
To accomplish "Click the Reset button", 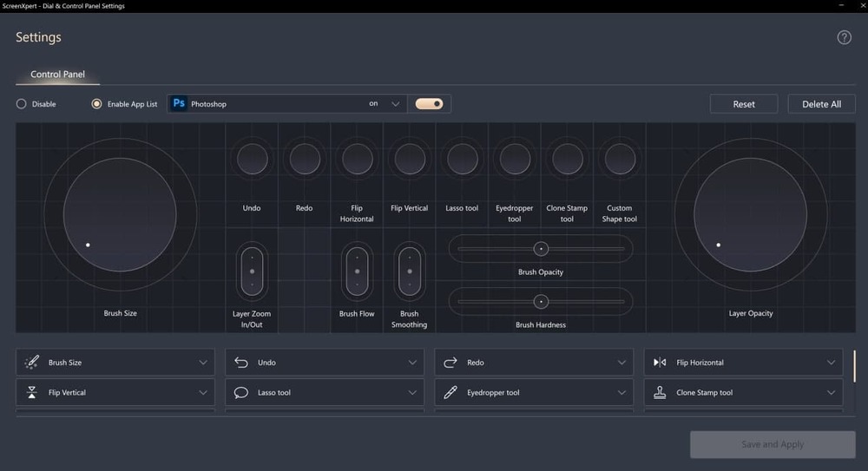I will pyautogui.click(x=744, y=104).
